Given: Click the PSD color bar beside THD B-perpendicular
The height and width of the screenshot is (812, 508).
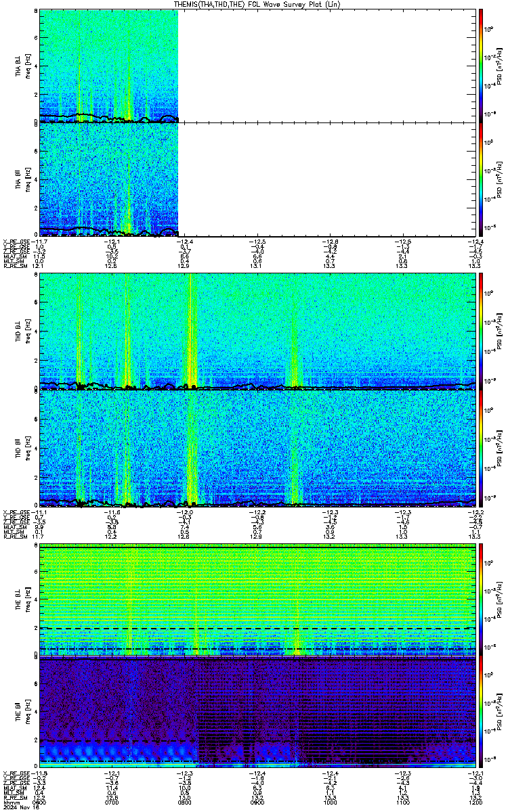Looking at the screenshot, I should 482,331.
